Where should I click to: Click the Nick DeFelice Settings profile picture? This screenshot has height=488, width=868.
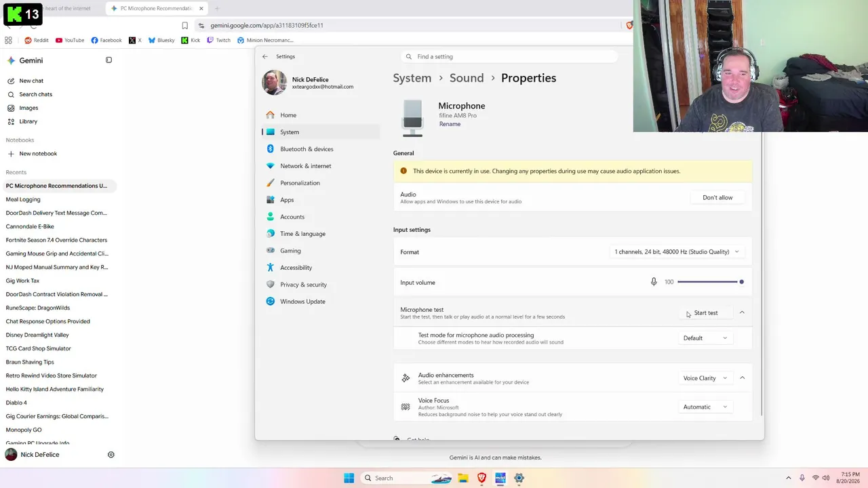coord(275,83)
